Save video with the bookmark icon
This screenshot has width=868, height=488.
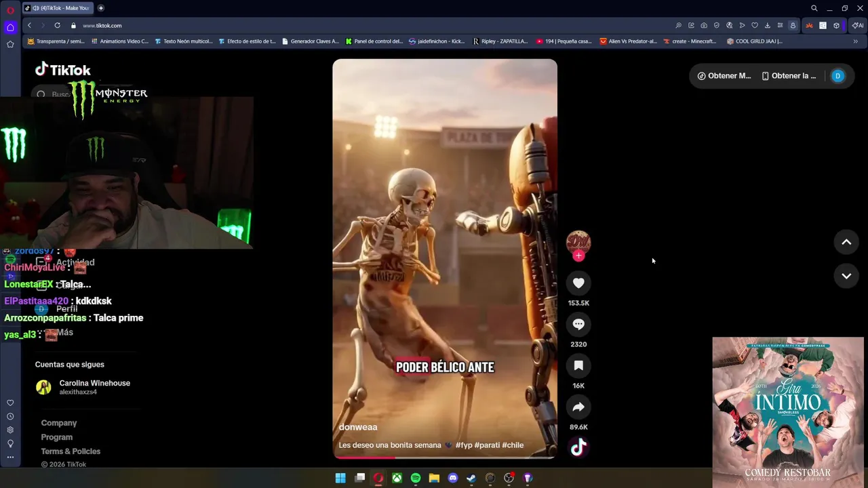(578, 366)
